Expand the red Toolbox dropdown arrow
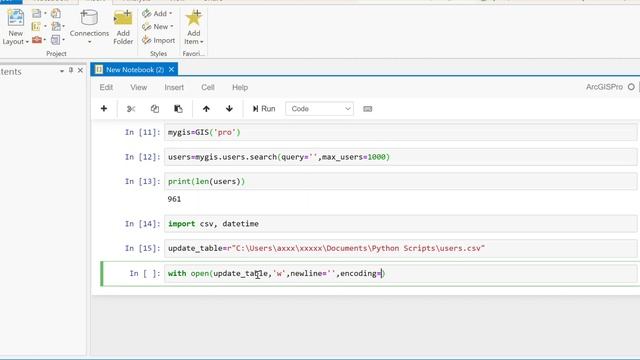 (x=44, y=40)
